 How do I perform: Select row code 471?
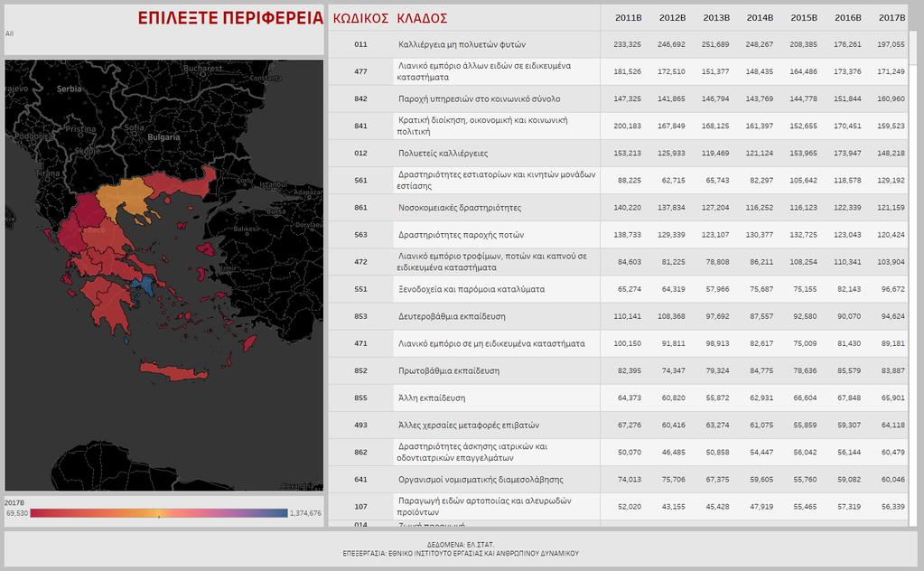pos(360,343)
